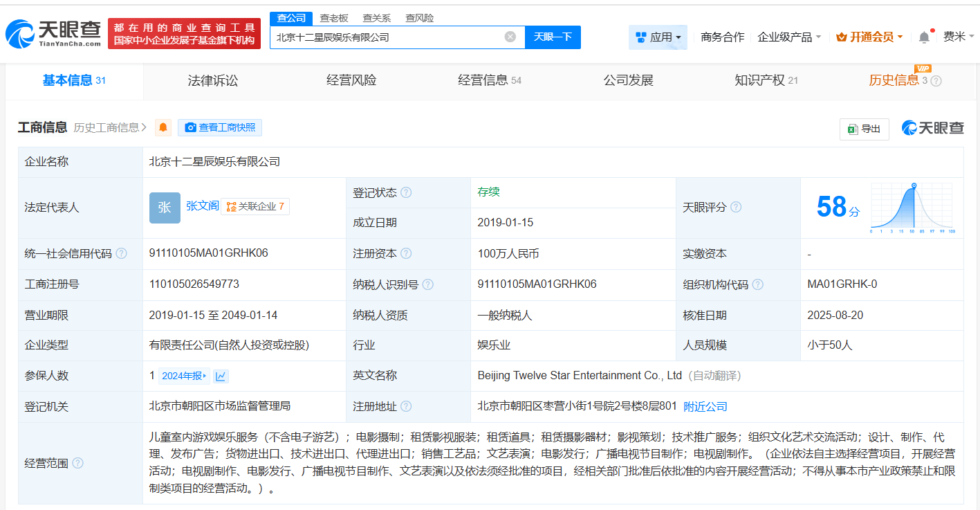Screen dimensions: 980x510
Task: Click help icon next to 注册地址
Action: coord(406,406)
